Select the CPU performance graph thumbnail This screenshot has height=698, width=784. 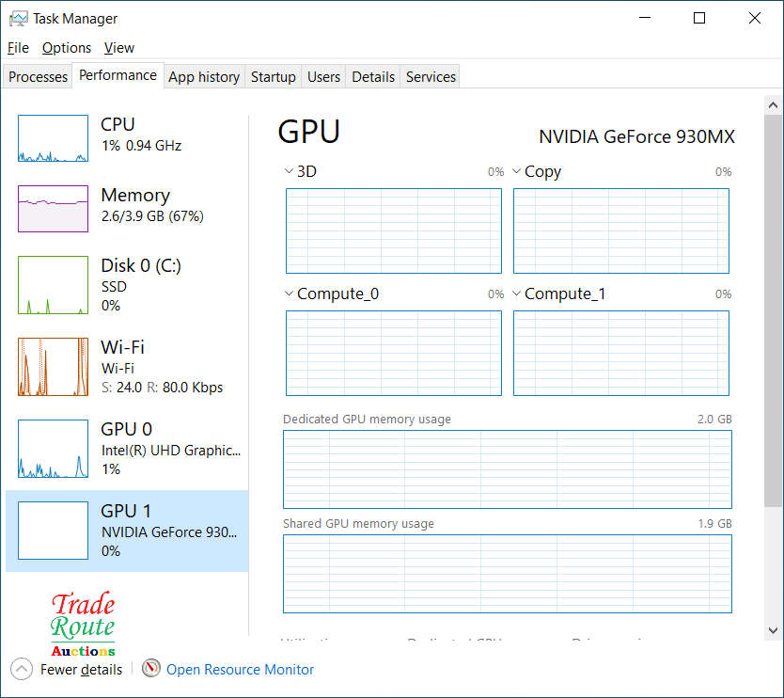point(53,138)
